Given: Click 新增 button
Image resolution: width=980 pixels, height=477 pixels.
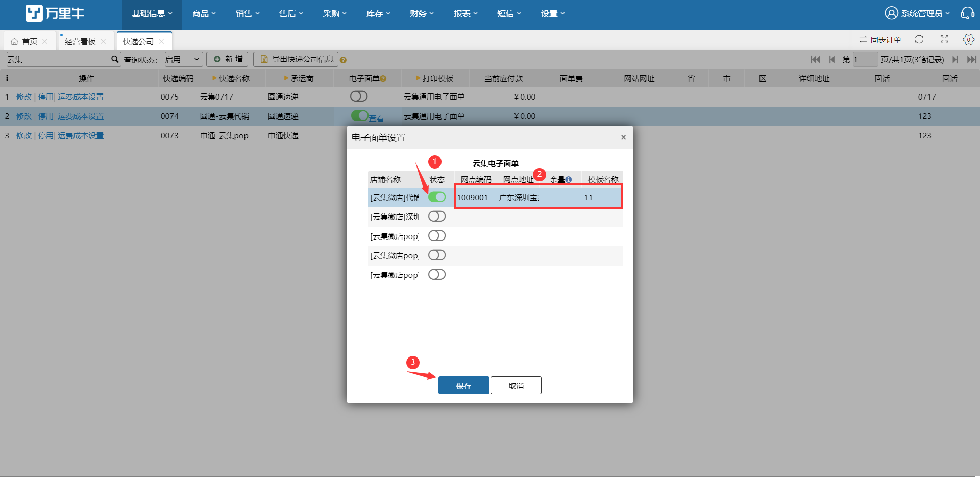Looking at the screenshot, I should [228, 59].
